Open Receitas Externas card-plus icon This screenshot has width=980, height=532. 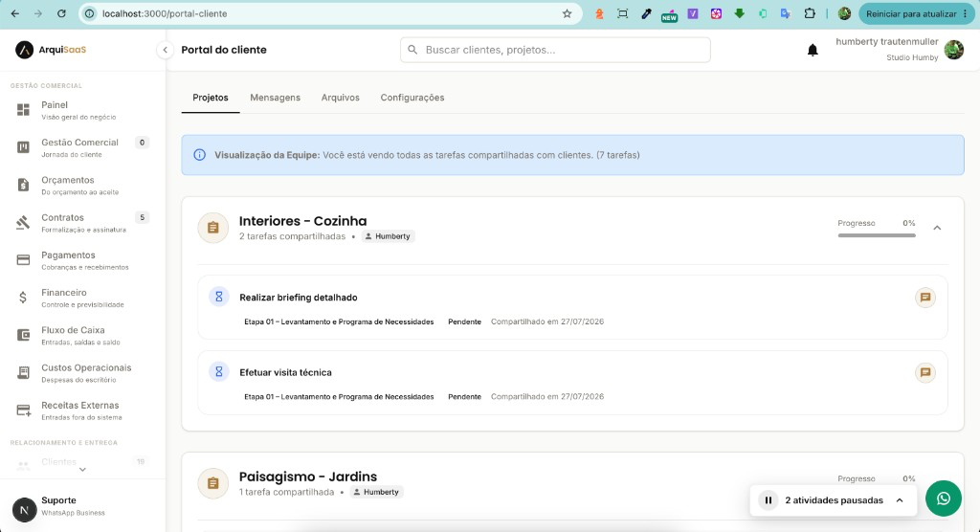23,410
